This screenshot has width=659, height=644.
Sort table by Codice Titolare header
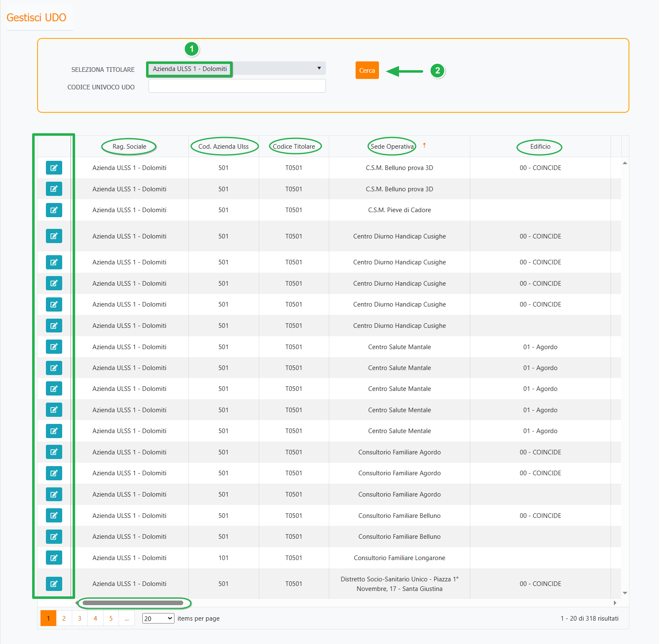coord(294,147)
